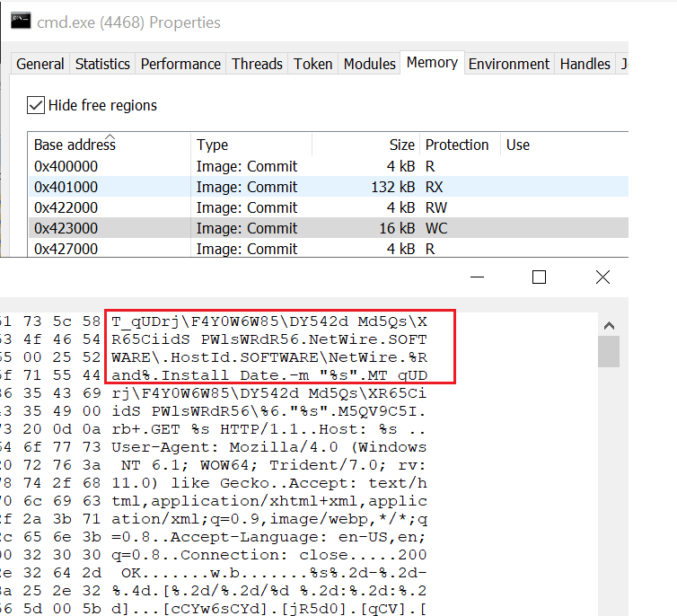
Task: Sort by Base address column header
Action: tap(109, 145)
